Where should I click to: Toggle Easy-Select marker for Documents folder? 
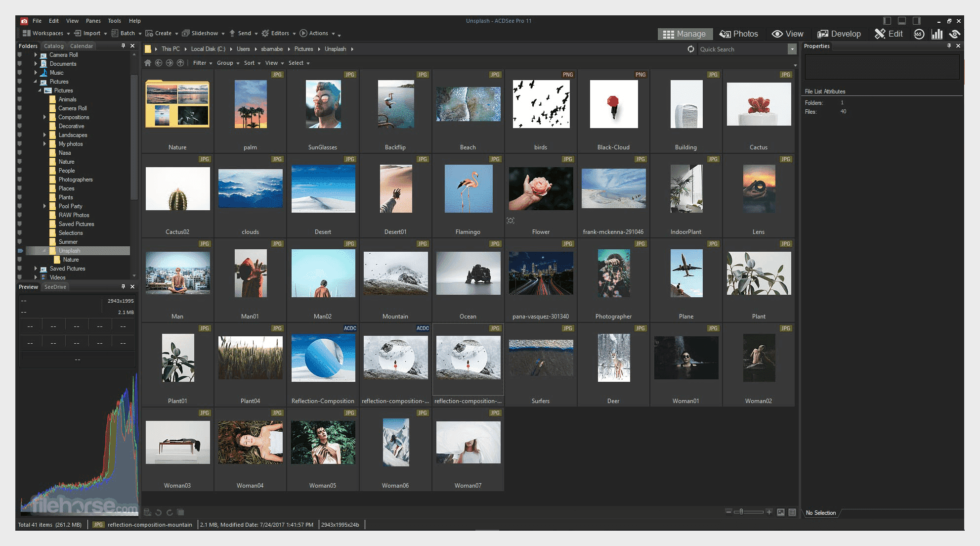point(20,64)
